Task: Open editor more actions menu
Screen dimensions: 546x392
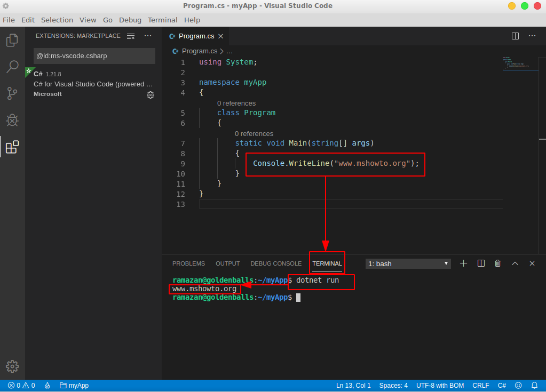Action: [x=532, y=36]
